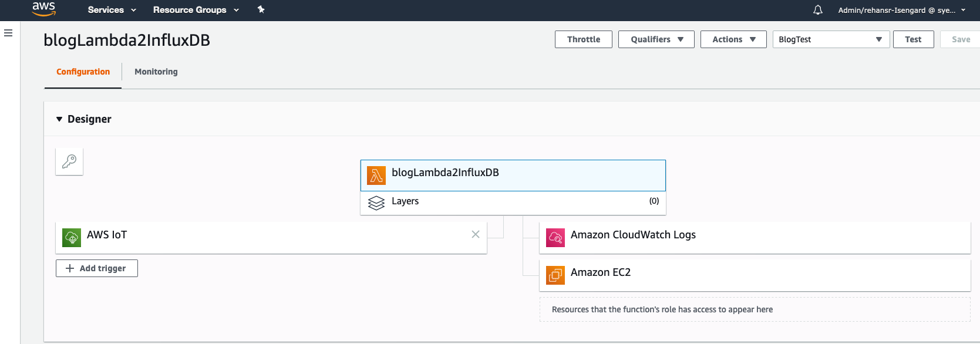Open the Services menu
The width and height of the screenshot is (980, 344).
click(x=112, y=10)
